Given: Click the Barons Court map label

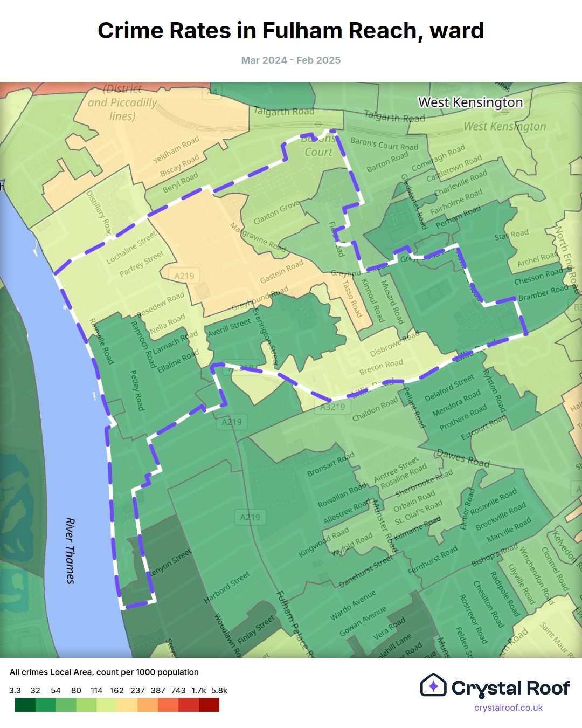Looking at the screenshot, I should (318, 146).
